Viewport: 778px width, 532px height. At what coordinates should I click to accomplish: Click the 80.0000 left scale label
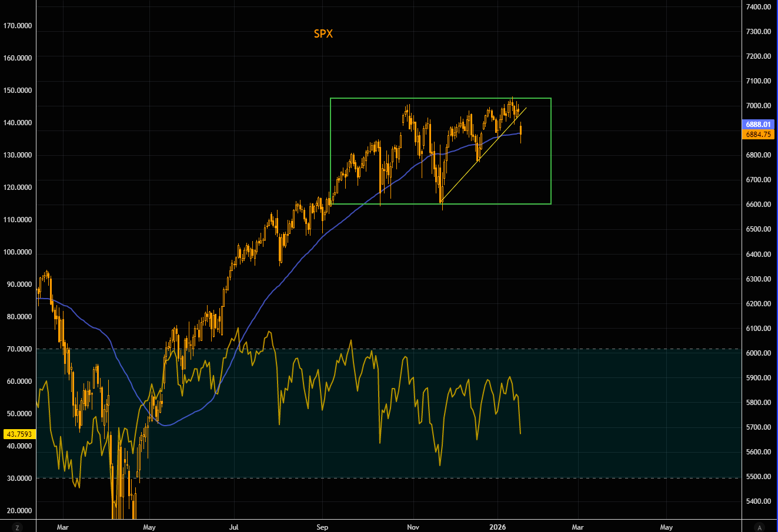[x=19, y=317]
